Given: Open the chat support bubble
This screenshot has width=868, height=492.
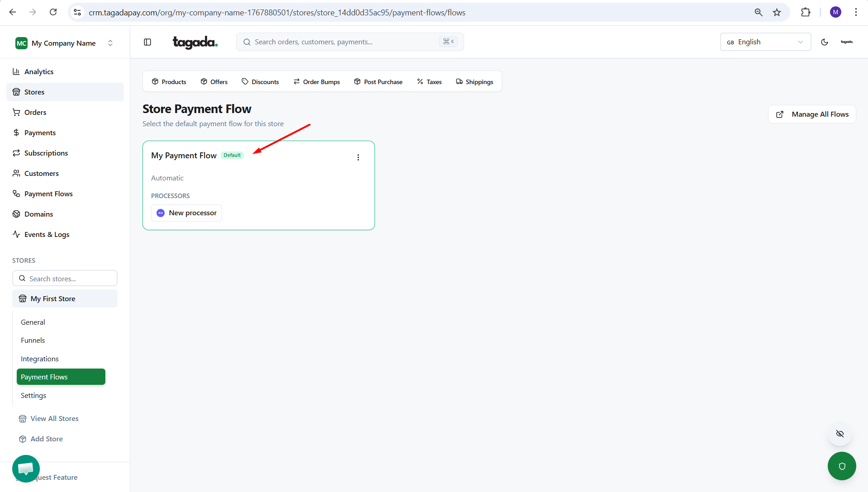Looking at the screenshot, I should coord(26,468).
